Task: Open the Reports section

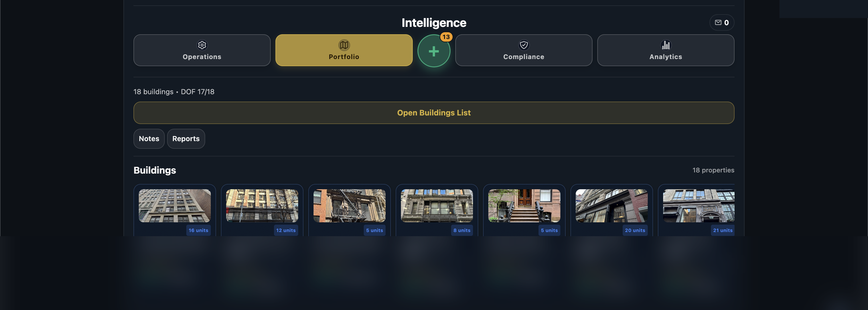Action: coord(186,139)
